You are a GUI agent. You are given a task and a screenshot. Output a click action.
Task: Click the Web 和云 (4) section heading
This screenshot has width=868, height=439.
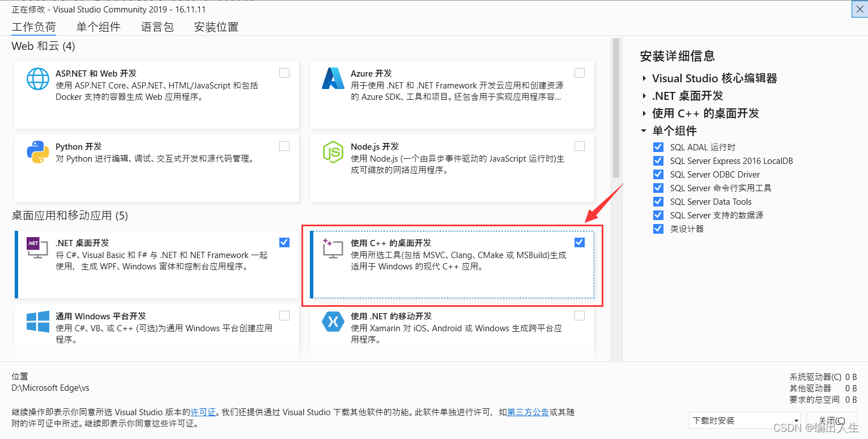point(43,46)
